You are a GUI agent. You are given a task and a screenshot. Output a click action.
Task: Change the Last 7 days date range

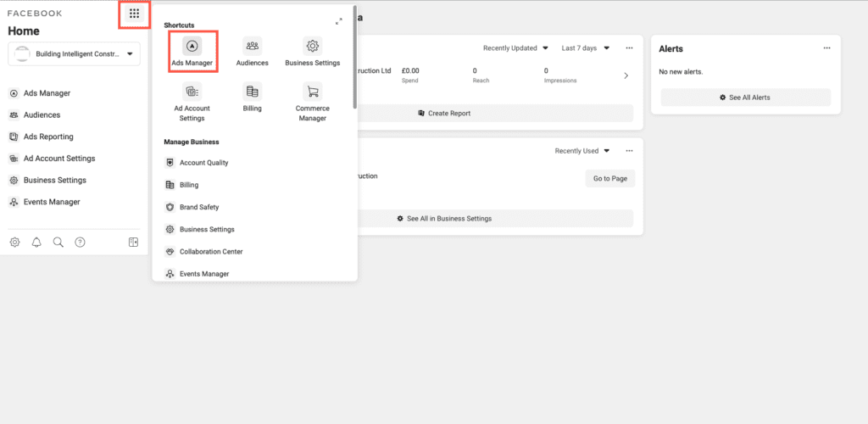click(584, 48)
